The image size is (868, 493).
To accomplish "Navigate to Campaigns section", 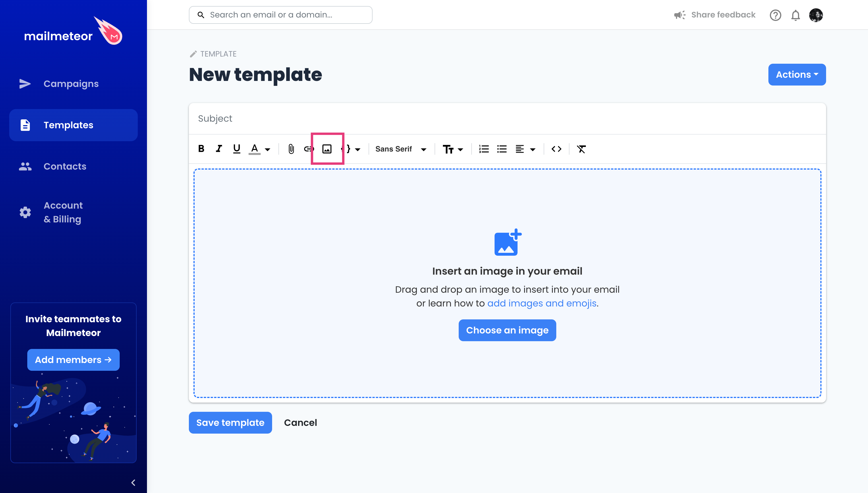I will click(x=71, y=84).
